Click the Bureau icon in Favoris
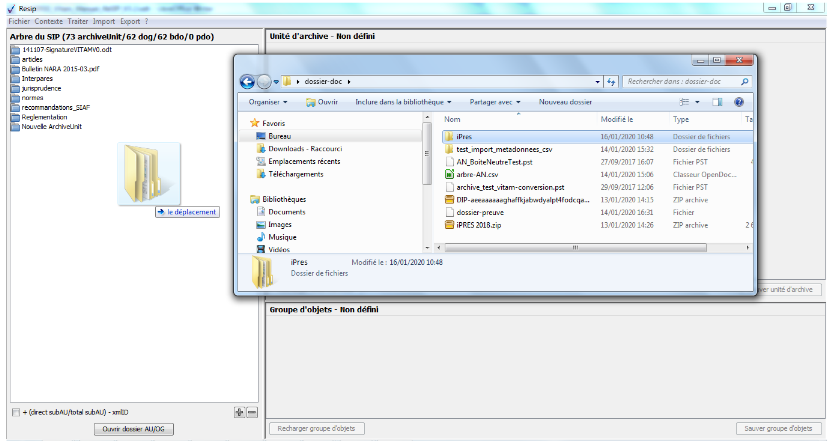Viewport: 830px width, 444px height. tap(261, 135)
